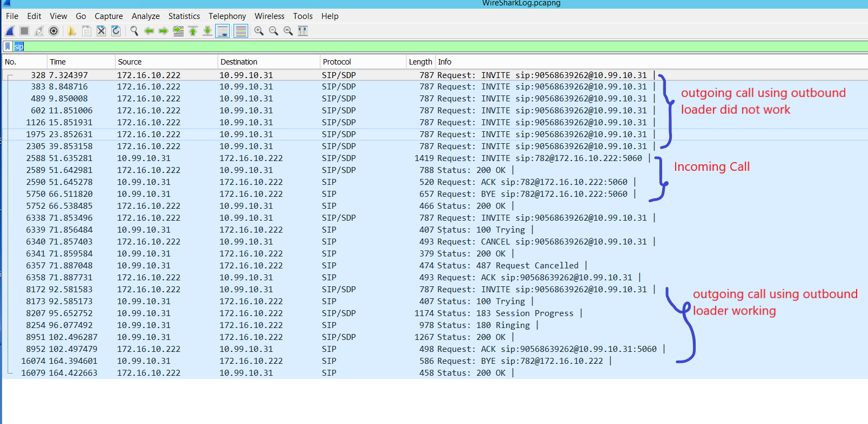This screenshot has height=424, width=868.
Task: Open capture options gear icon
Action: tap(54, 31)
